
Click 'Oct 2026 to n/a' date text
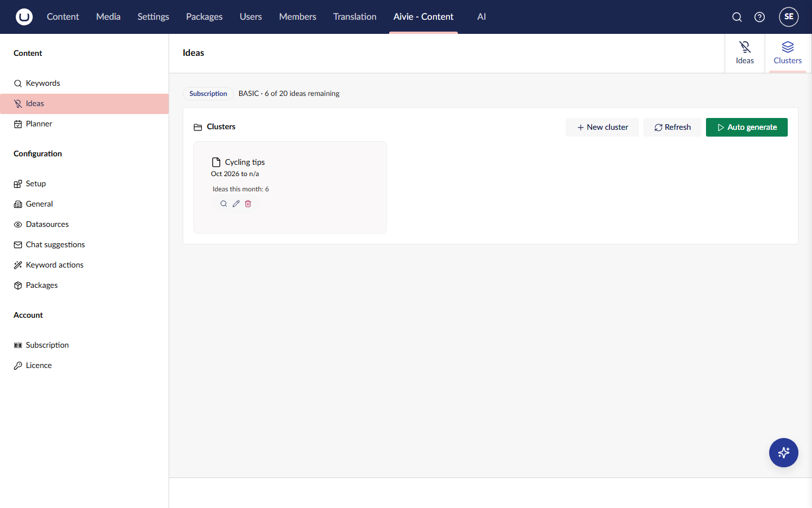235,174
